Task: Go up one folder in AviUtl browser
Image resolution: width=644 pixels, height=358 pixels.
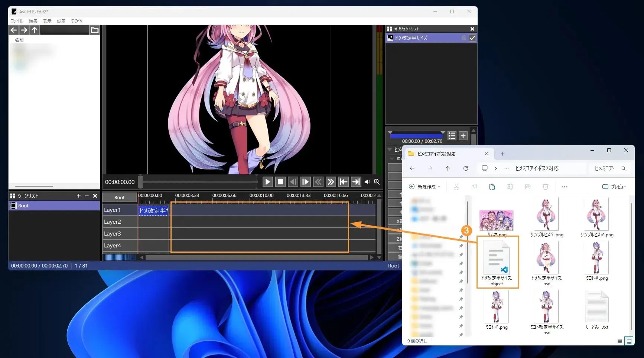Action: [35, 30]
